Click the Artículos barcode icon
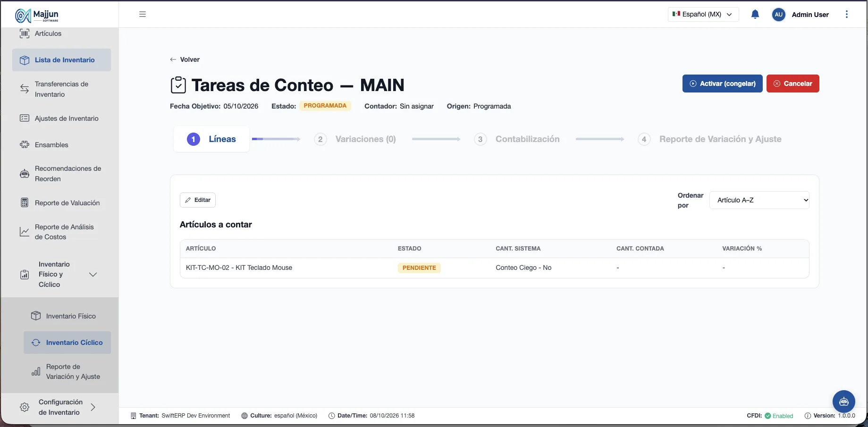Viewport: 868px width, 427px height. pos(25,33)
